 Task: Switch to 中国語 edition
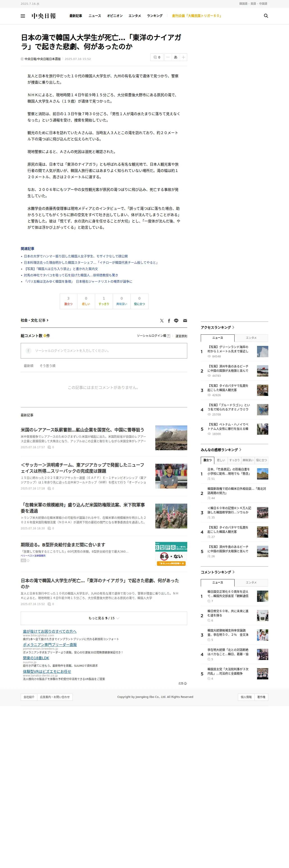[263, 4]
